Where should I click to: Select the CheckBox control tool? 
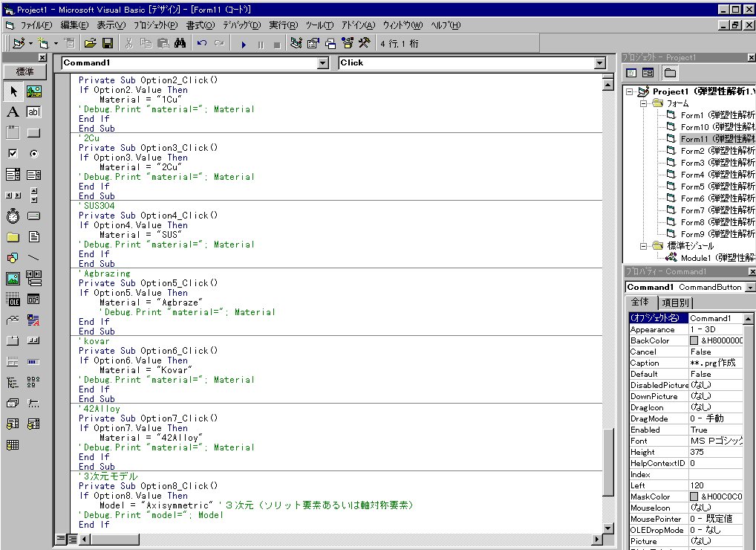[x=13, y=153]
